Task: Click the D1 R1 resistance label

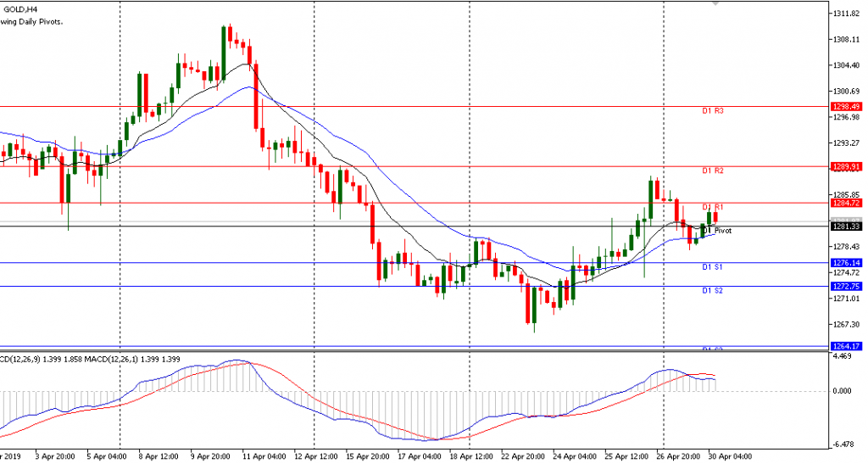Action: 712,207
